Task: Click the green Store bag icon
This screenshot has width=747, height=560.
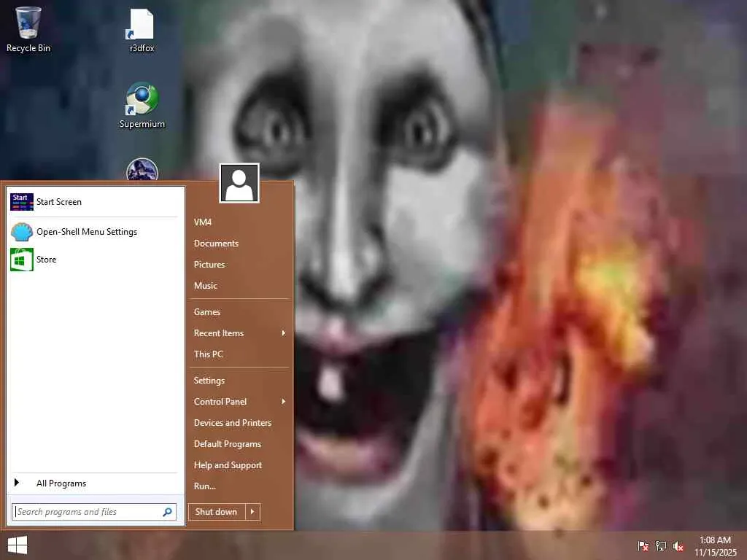Action: (21, 260)
